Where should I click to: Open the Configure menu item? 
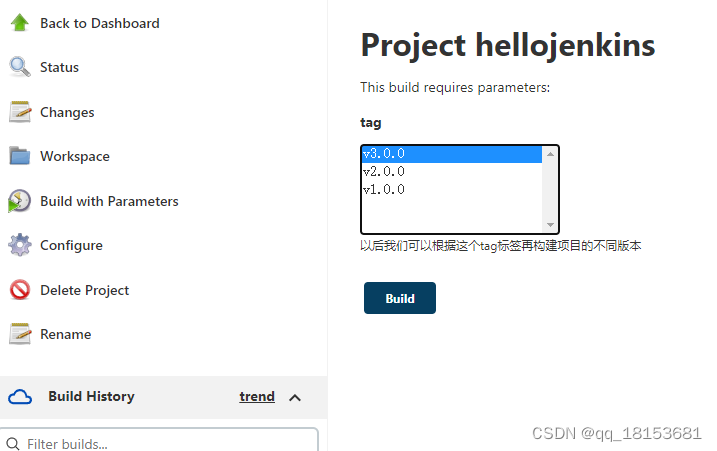(x=71, y=245)
